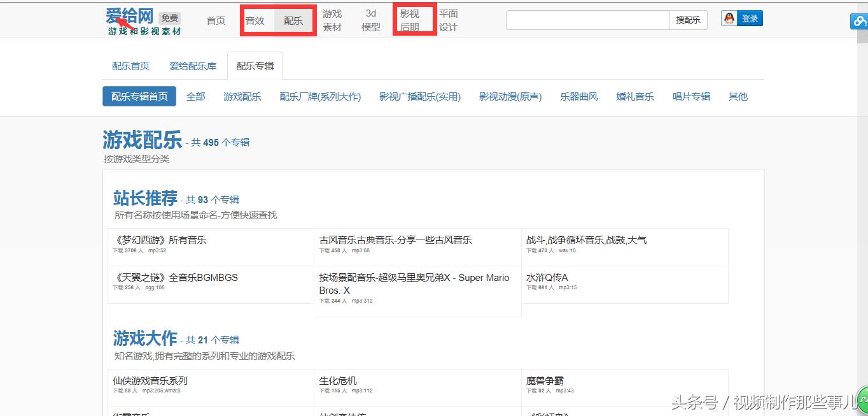
Task: Select the 婚礼音乐 category filter
Action: [634, 96]
